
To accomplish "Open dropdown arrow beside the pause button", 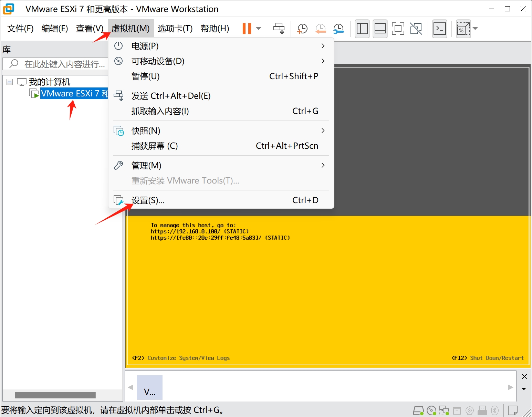I will [x=259, y=29].
